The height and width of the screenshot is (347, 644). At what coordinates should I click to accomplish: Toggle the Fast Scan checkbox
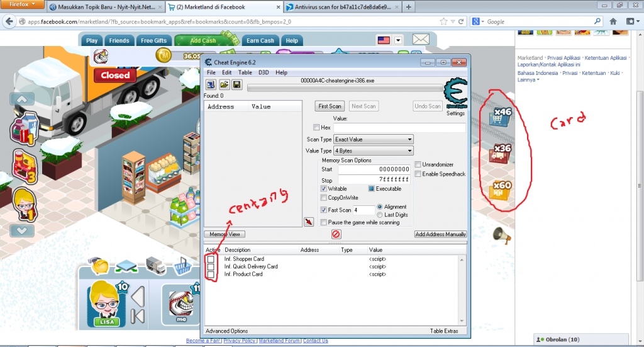coord(324,210)
